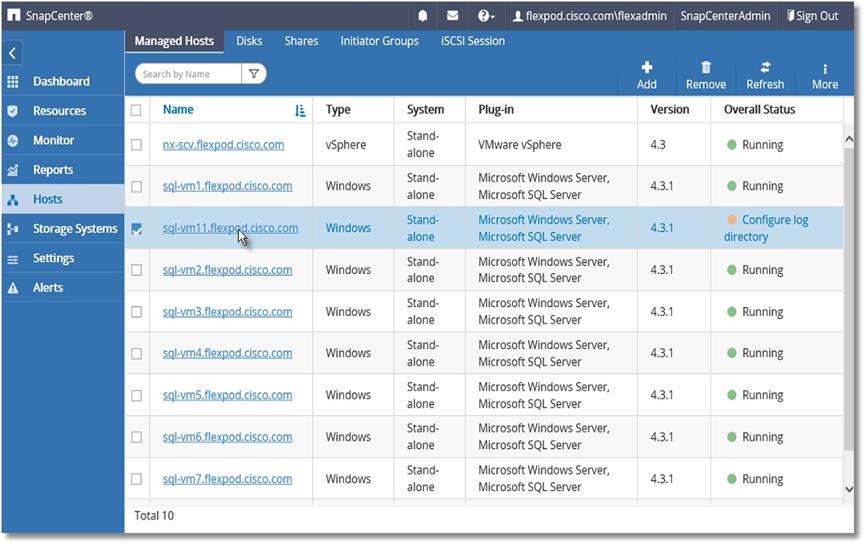The height and width of the screenshot is (544, 865).
Task: Check the nx-scv.flexpod.cisco.com row checkbox
Action: coord(136,145)
